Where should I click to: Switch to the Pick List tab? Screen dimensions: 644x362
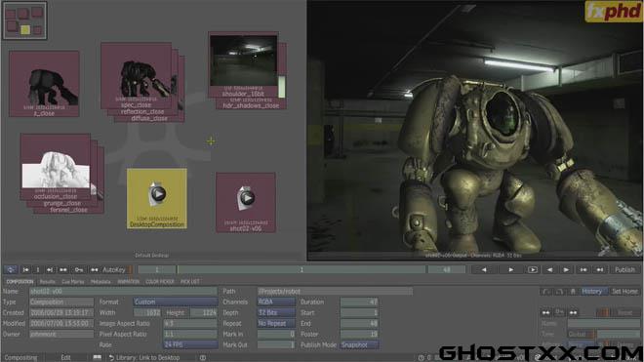[190, 282]
